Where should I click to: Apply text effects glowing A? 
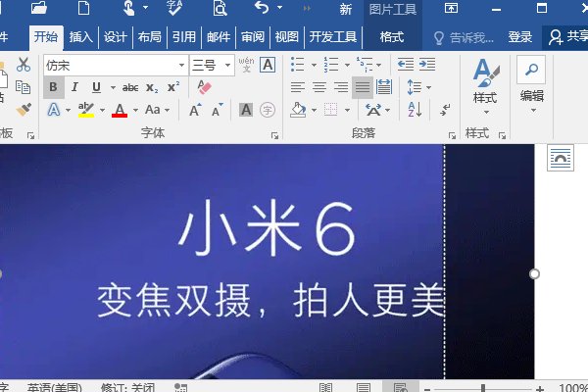click(x=54, y=110)
